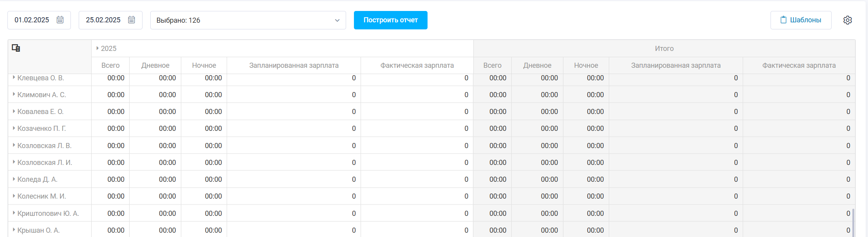Click 2025 Всего cell for Климович А. С.
The width and height of the screenshot is (868, 237).
(110, 95)
